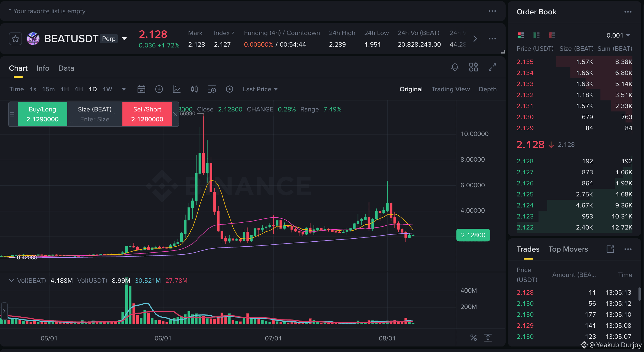The image size is (644, 352).
Task: Open Trades panel more options menu
Action: click(x=628, y=249)
